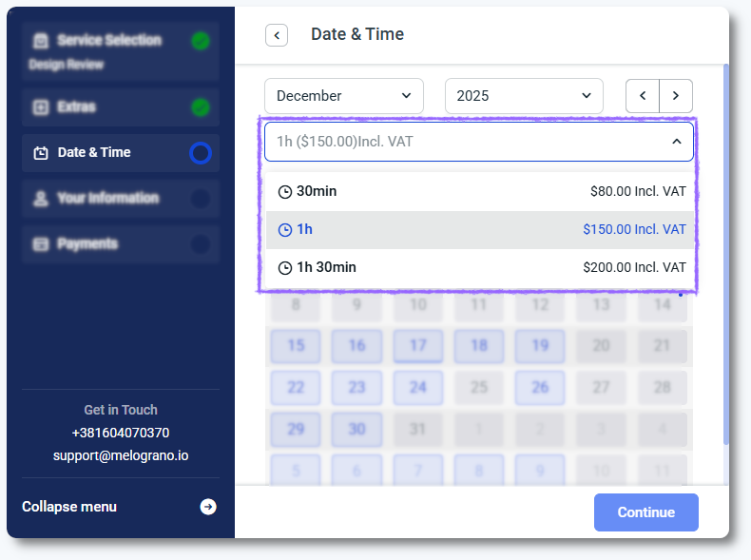
Task: Click the Collapse menu arrow icon
Action: 207,507
